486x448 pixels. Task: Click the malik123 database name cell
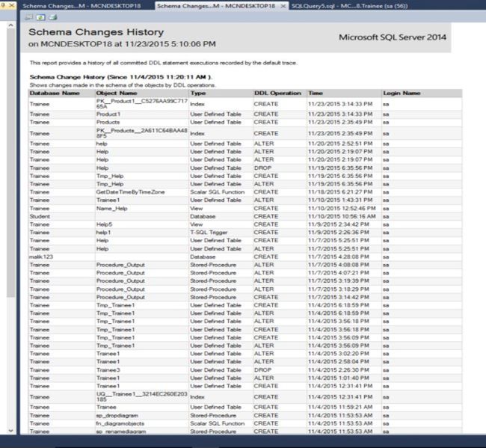point(41,257)
